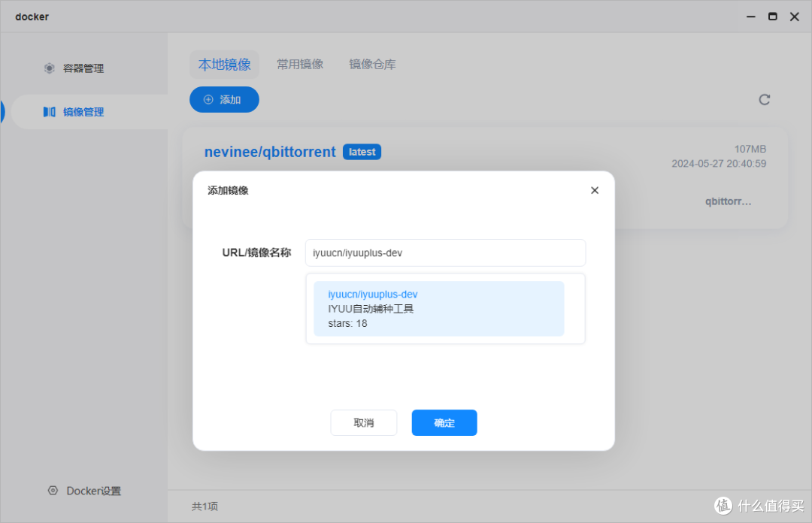The height and width of the screenshot is (523, 812).
Task: Click the 什么值得买 watermark logo
Action: [x=722, y=506]
